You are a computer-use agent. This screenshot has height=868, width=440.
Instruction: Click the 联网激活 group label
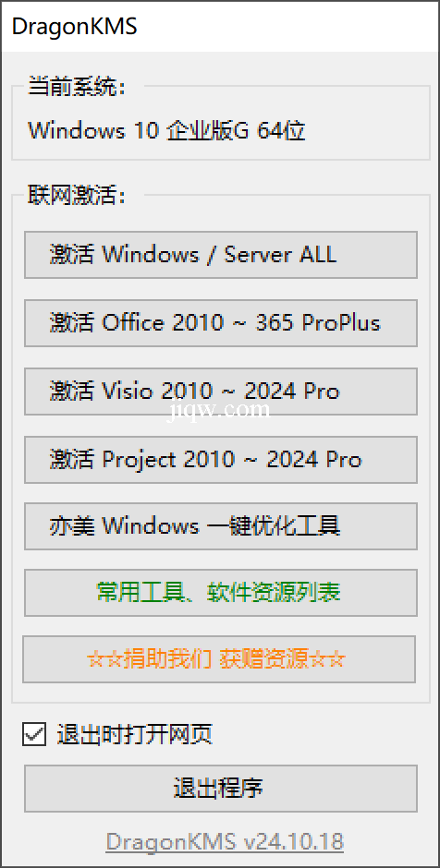[77, 196]
